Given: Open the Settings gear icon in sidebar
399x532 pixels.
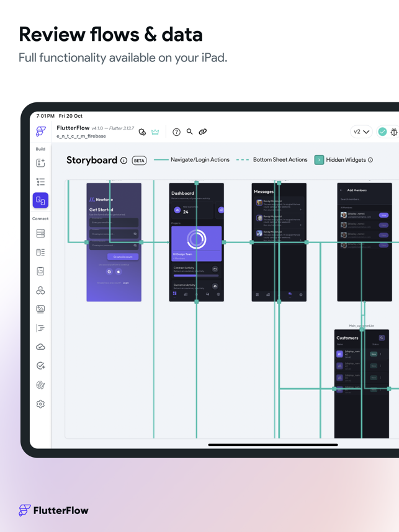Looking at the screenshot, I should [x=40, y=404].
